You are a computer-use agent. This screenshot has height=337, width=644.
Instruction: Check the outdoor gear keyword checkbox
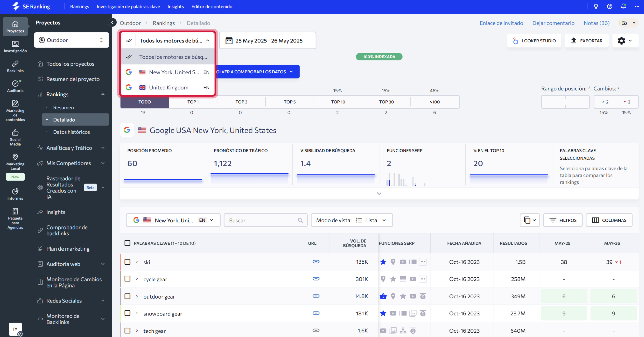128,296
